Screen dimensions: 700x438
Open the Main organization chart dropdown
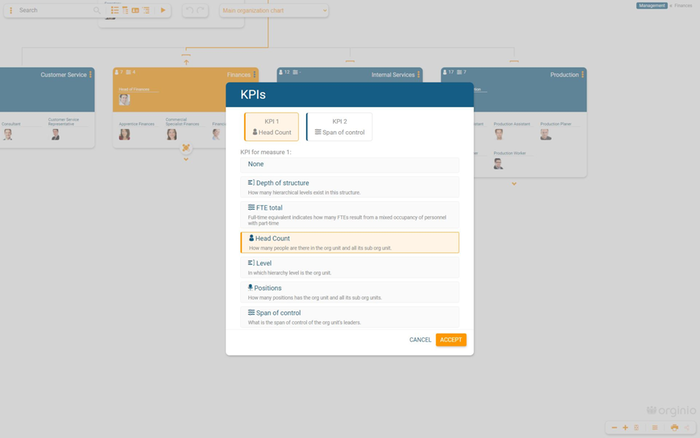click(274, 10)
